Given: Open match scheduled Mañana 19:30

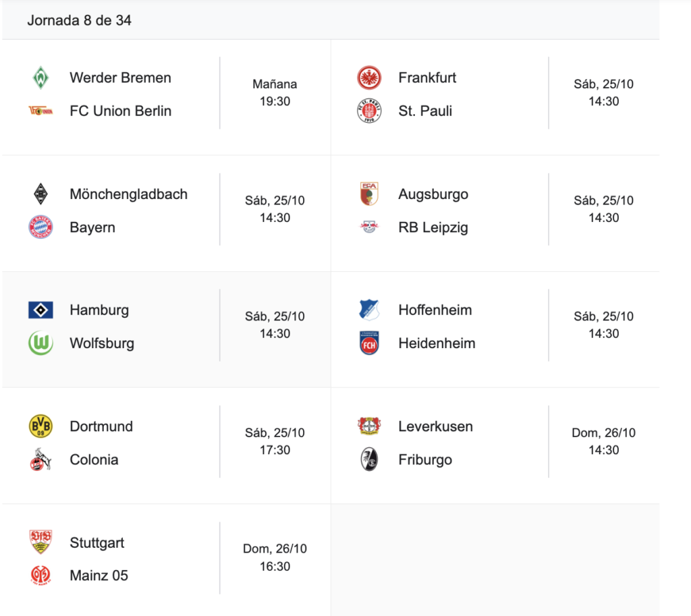Looking at the screenshot, I should [x=275, y=93].
